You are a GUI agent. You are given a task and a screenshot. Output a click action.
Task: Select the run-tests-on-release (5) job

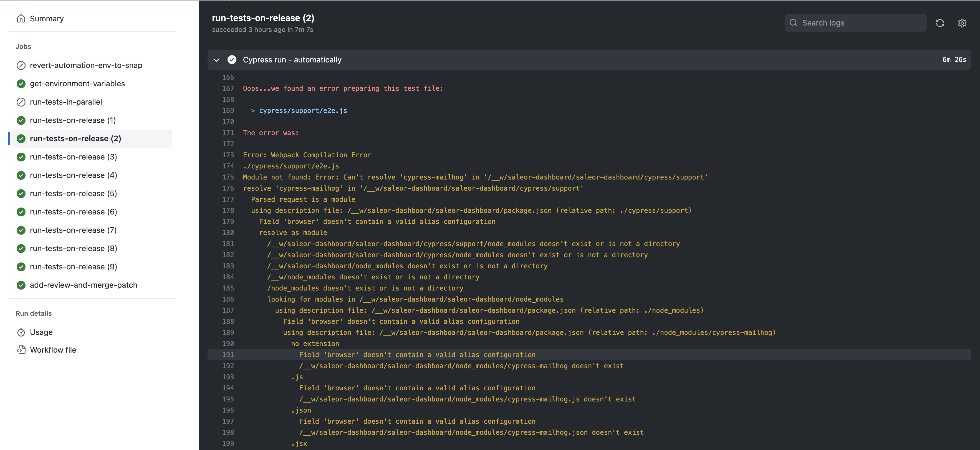coord(74,193)
